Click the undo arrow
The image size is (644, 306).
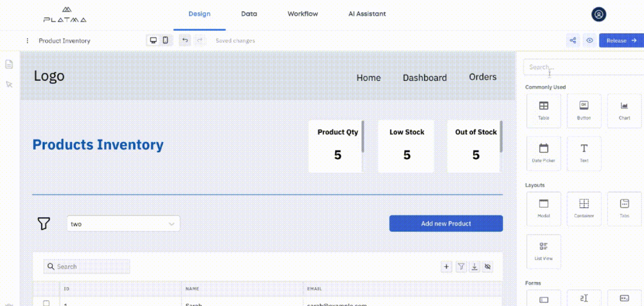185,40
